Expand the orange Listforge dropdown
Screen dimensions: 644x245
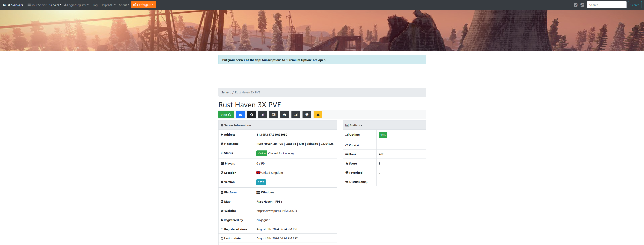click(x=143, y=5)
